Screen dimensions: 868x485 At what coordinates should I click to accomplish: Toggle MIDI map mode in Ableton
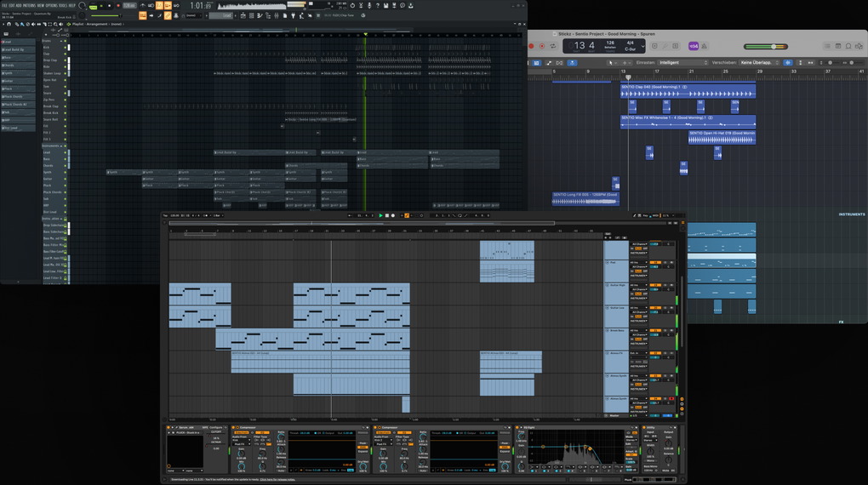click(x=655, y=215)
